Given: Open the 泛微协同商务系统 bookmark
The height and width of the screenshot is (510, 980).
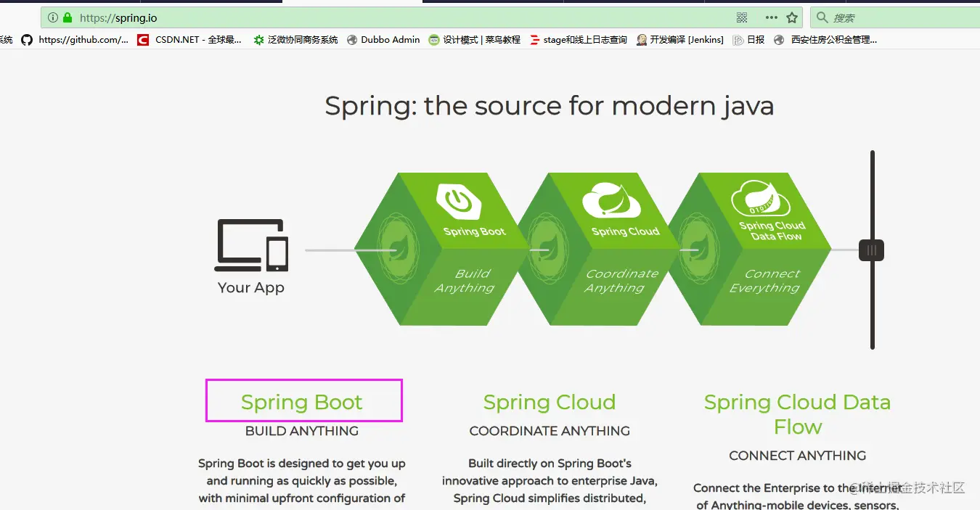Looking at the screenshot, I should click(x=295, y=40).
